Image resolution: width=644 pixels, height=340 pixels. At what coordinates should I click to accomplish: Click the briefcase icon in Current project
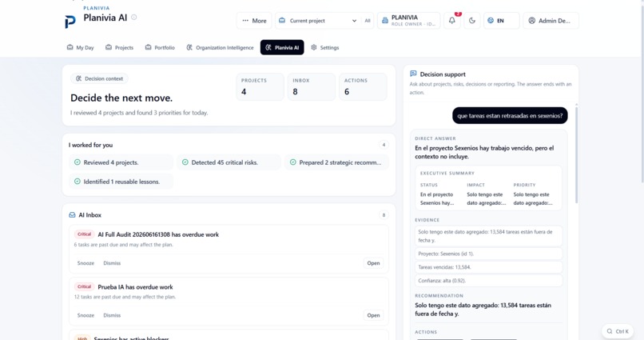(282, 21)
